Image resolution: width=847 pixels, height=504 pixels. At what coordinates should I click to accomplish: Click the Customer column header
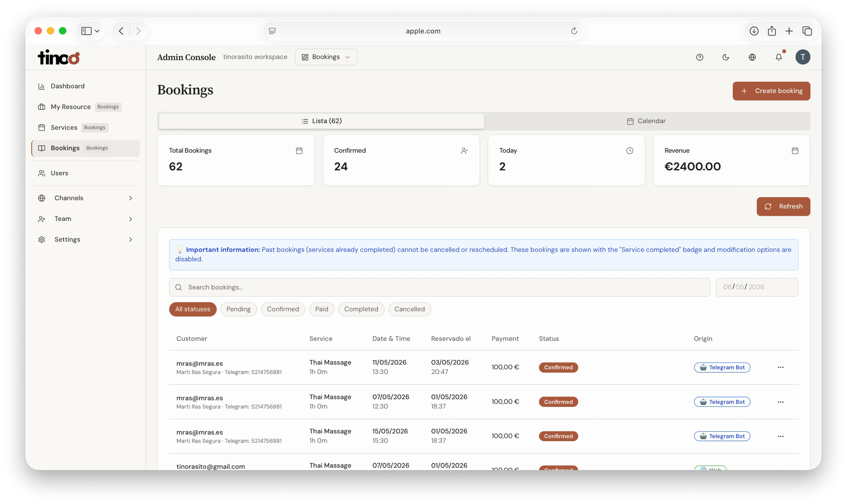click(192, 338)
